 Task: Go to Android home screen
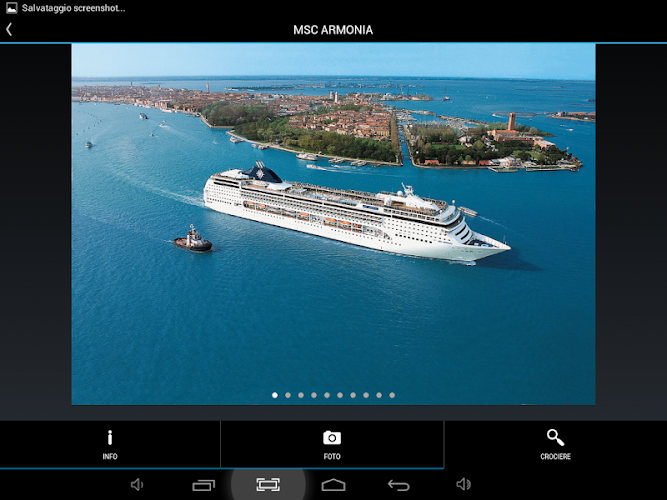pyautogui.click(x=333, y=485)
